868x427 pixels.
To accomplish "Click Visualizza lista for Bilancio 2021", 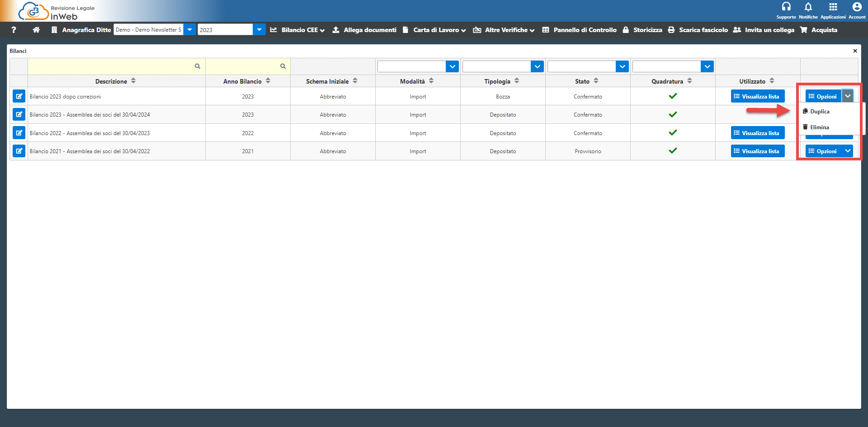I will click(x=758, y=151).
